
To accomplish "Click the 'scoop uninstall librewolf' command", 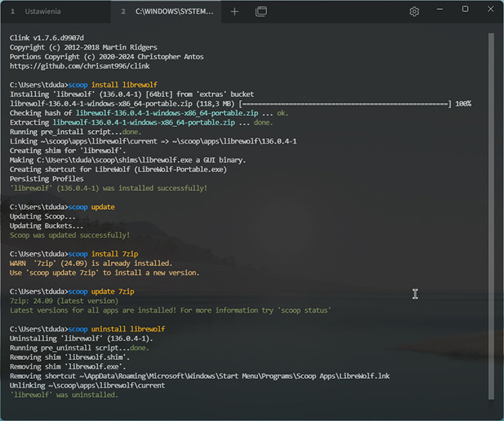I will (117, 329).
